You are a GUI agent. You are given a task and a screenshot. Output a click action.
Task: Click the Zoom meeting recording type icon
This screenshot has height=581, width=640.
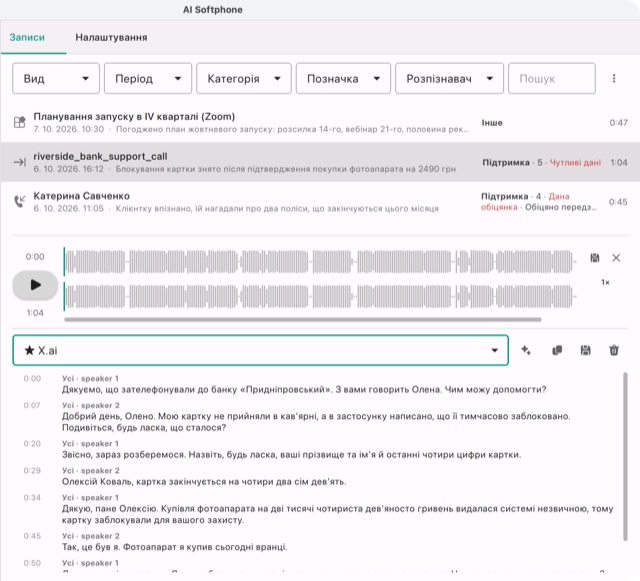[20, 122]
